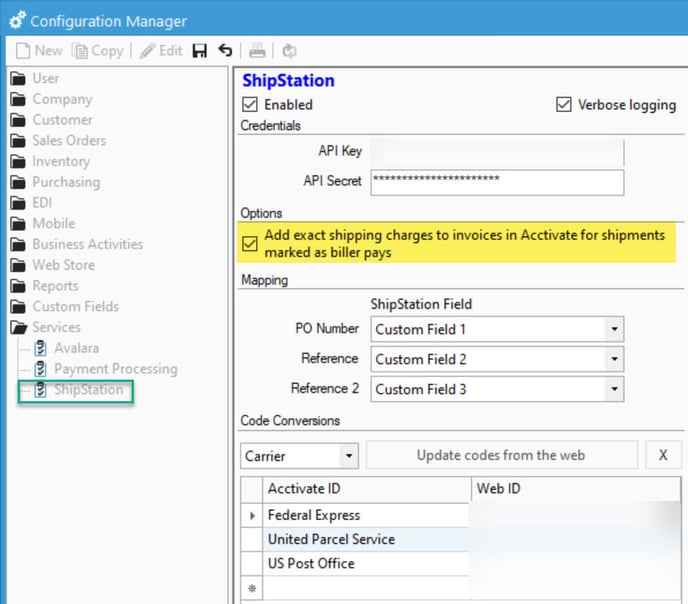
Task: Click into the API Secret field
Action: [x=497, y=182]
